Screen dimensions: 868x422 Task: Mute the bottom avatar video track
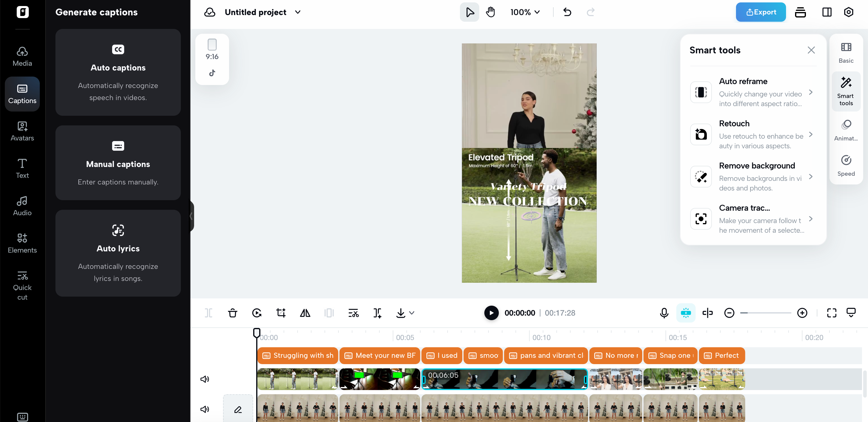(205, 409)
